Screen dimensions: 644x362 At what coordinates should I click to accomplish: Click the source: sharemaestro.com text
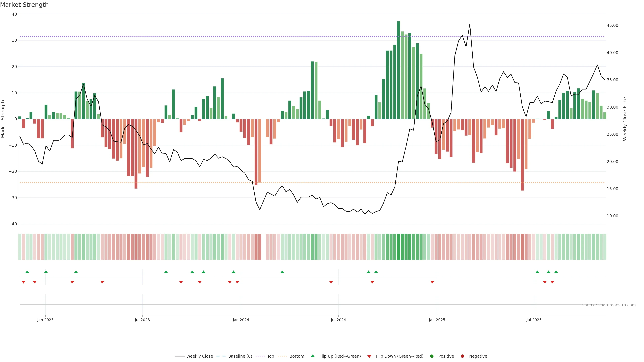(609, 305)
